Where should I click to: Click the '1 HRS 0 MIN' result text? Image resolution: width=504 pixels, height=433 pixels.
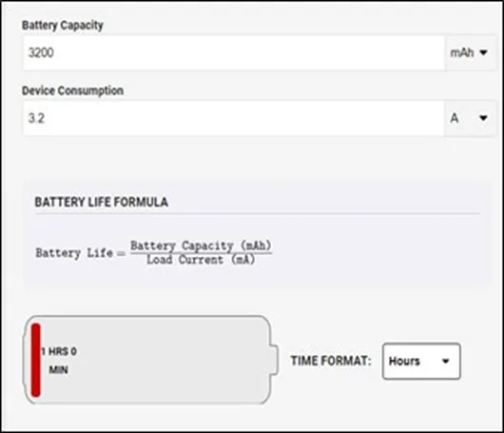pos(59,361)
